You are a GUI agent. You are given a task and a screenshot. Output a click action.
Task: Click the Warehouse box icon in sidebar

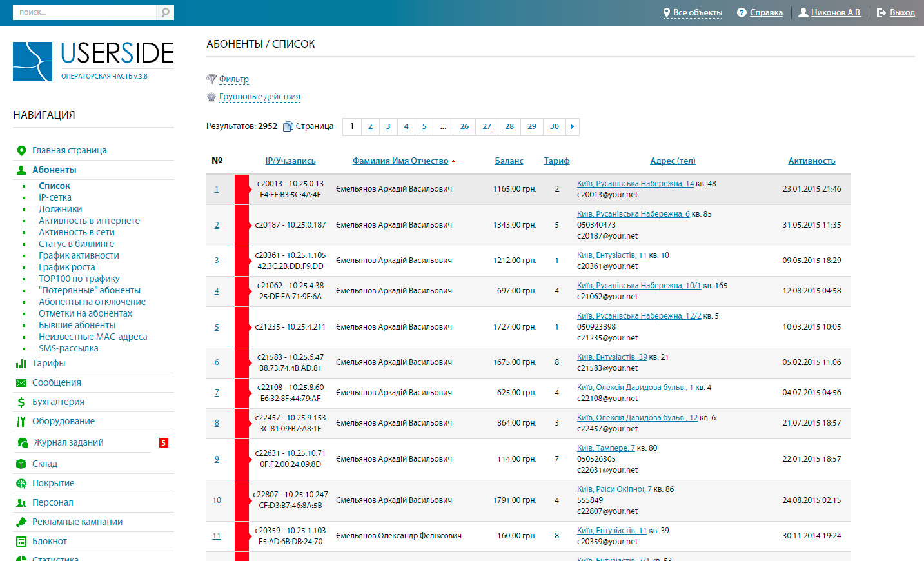pyautogui.click(x=21, y=464)
